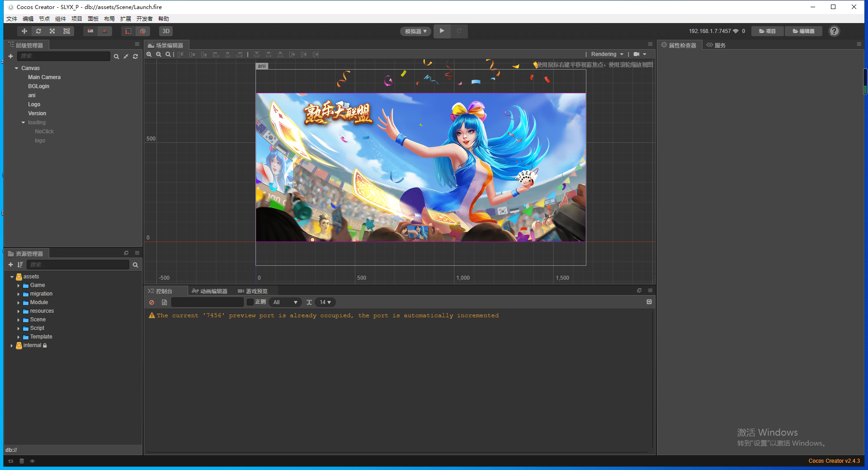The image size is (868, 470).
Task: Focus the assets search field
Action: pos(78,265)
